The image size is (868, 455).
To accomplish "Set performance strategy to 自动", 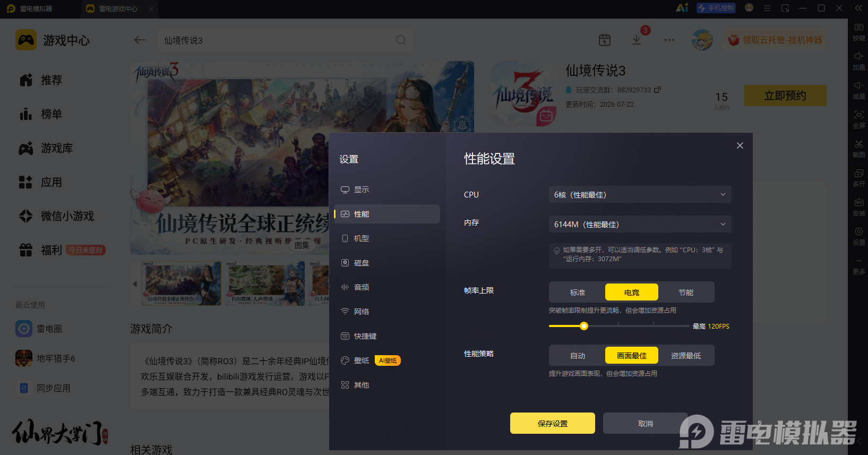I will coord(578,355).
